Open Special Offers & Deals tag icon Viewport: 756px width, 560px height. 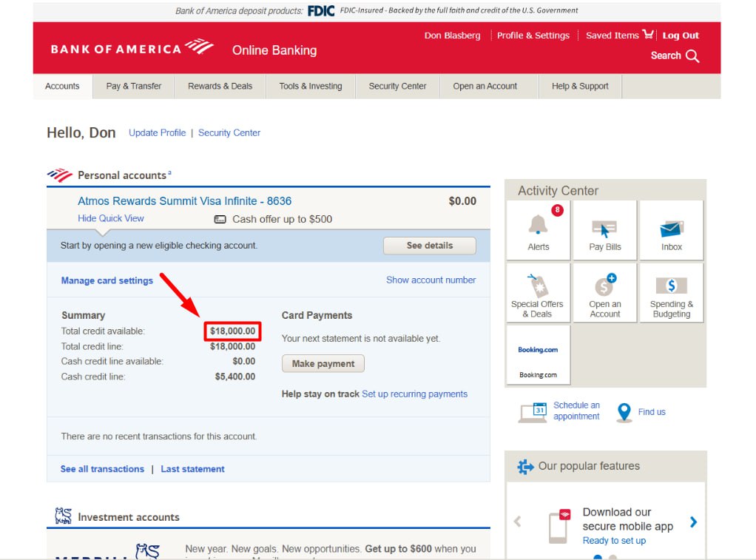(x=536, y=286)
